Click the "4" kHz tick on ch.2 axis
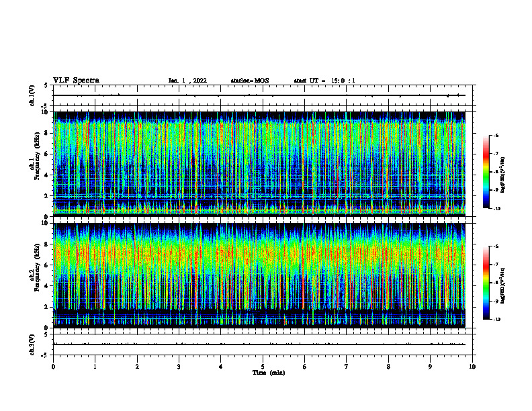Screen dimensions: 532x411 tap(46, 286)
